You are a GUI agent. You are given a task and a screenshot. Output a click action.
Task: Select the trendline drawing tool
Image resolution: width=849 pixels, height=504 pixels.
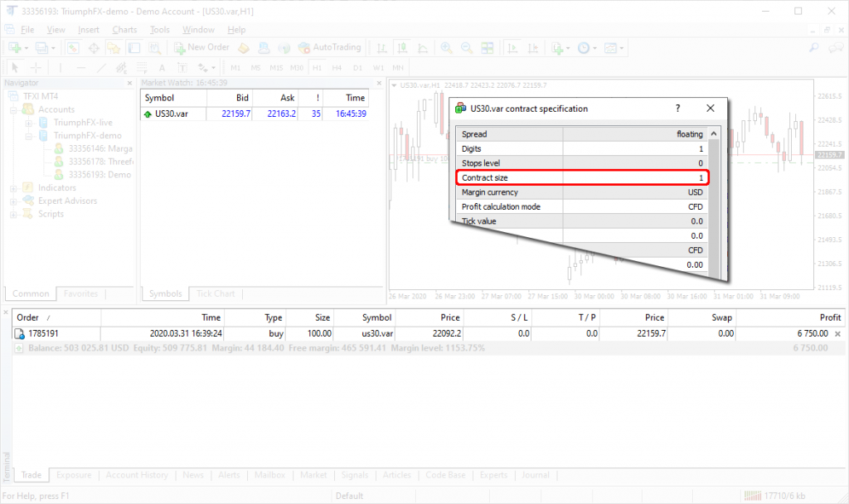[x=100, y=68]
